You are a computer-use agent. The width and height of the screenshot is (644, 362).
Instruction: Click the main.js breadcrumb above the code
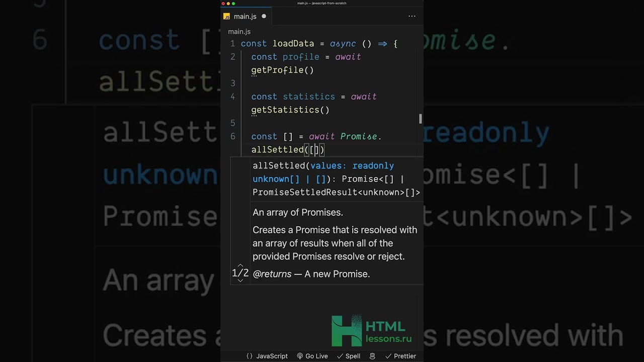239,31
